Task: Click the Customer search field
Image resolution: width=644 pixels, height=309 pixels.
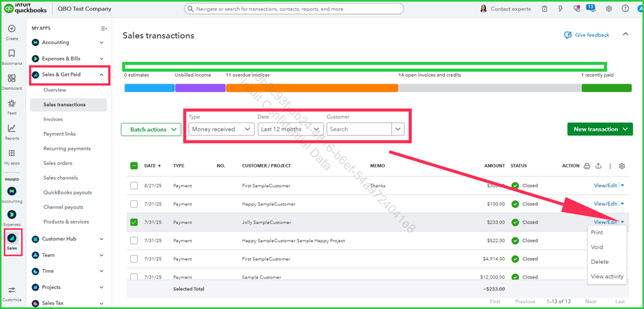Action: tap(359, 129)
